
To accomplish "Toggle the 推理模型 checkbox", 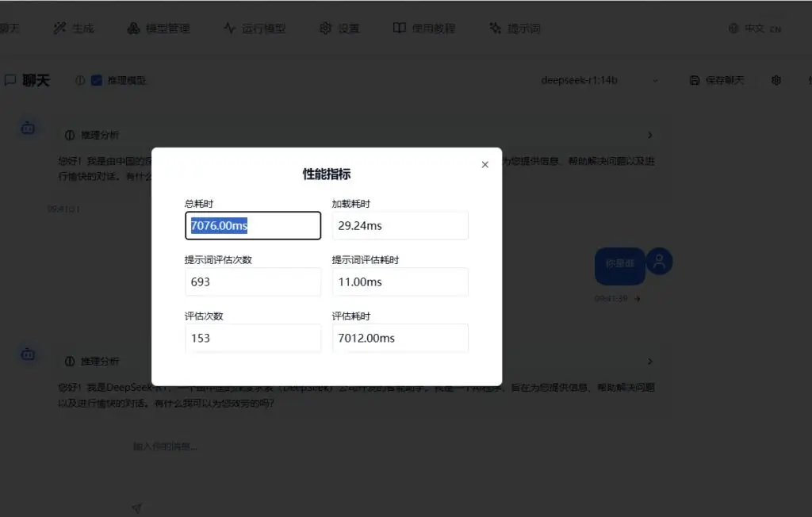I will click(x=97, y=79).
